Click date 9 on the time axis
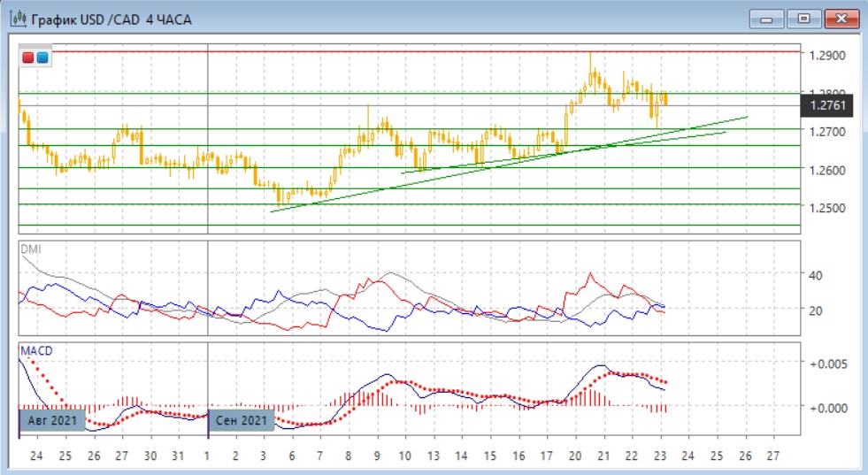Image resolution: width=868 pixels, height=475 pixels. pos(377,456)
